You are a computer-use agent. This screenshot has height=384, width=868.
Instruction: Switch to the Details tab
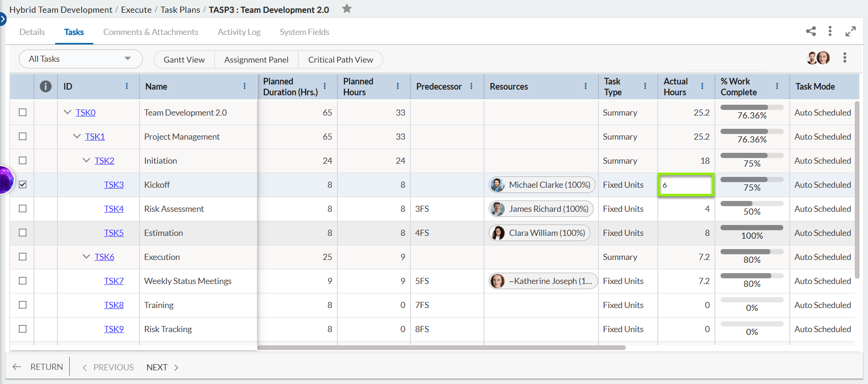tap(32, 32)
